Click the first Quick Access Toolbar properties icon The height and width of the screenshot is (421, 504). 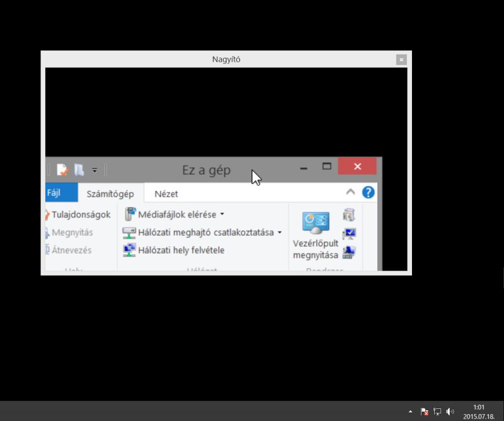click(x=61, y=170)
